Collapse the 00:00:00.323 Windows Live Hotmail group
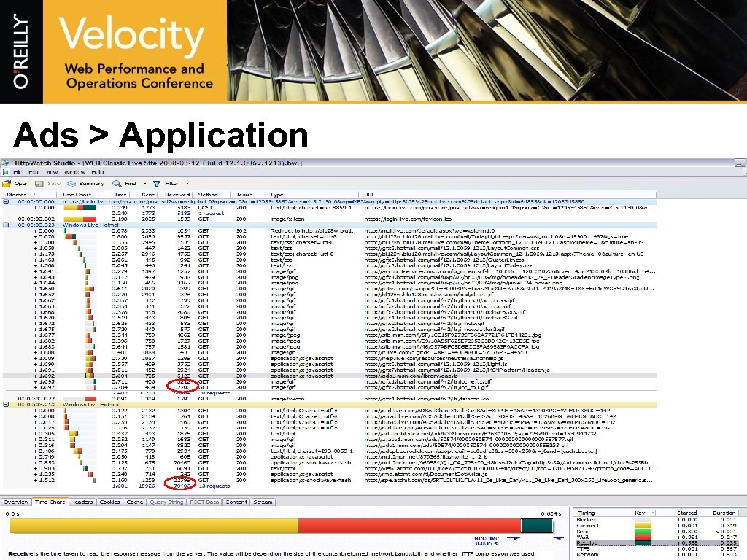The image size is (747, 560). point(6,225)
